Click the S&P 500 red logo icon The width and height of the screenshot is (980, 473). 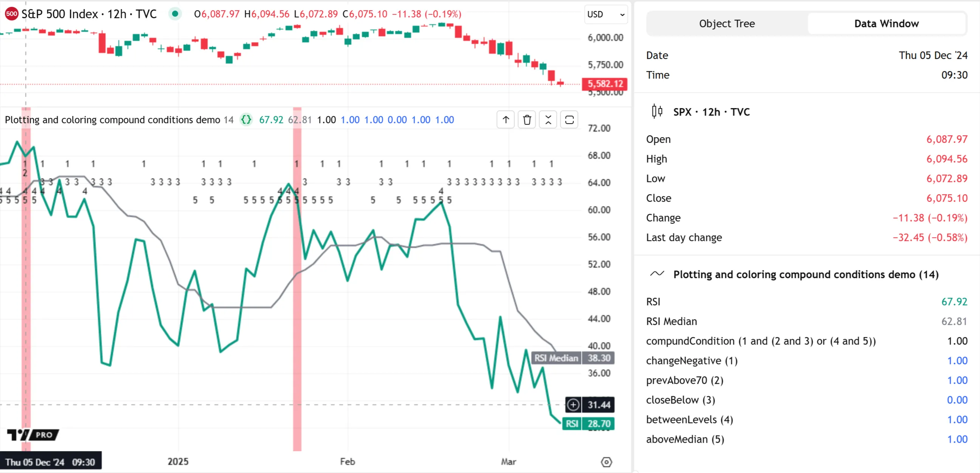point(11,14)
